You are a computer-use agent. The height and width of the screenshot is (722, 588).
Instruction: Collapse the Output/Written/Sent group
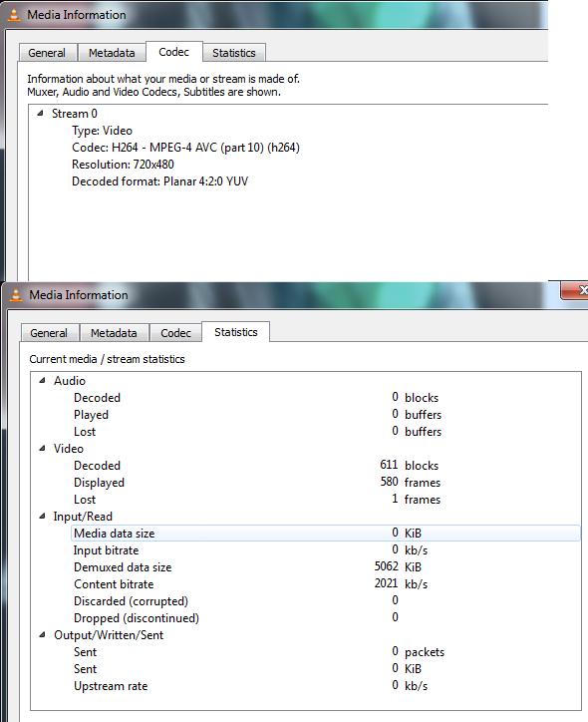(42, 635)
